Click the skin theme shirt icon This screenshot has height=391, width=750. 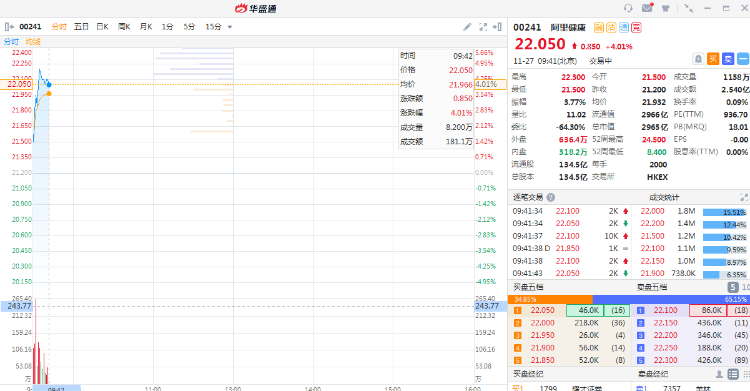pos(665,8)
